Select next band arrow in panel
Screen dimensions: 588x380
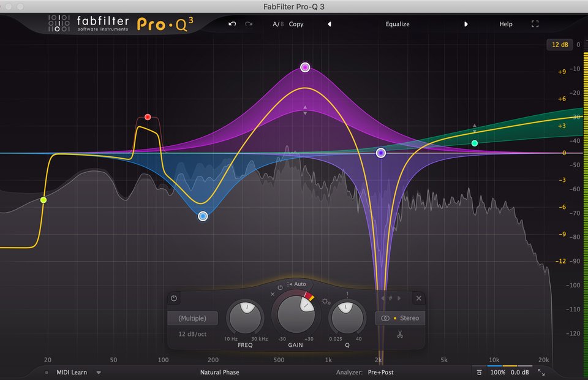click(399, 298)
